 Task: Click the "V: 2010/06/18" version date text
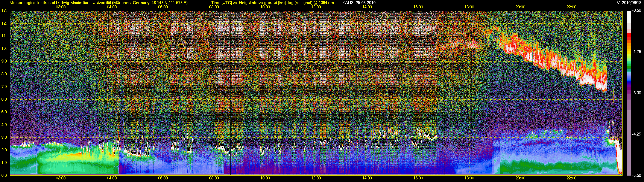tap(629, 3)
